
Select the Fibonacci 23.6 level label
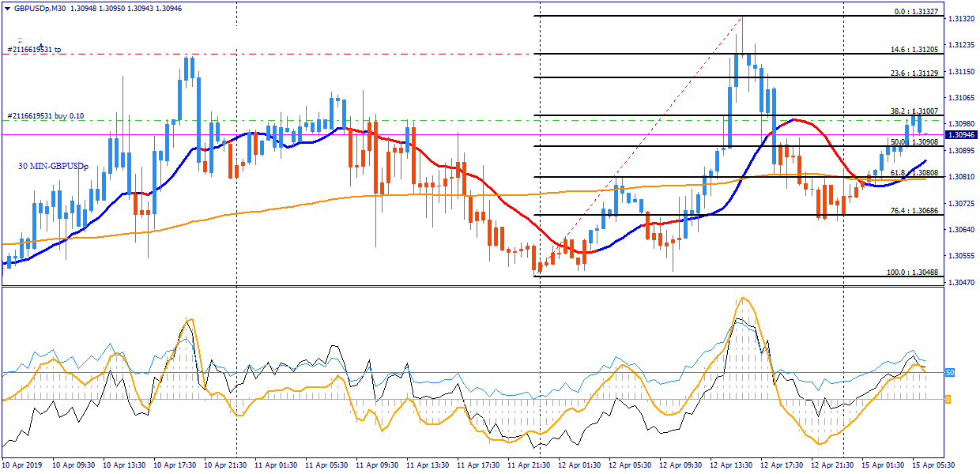coord(914,73)
